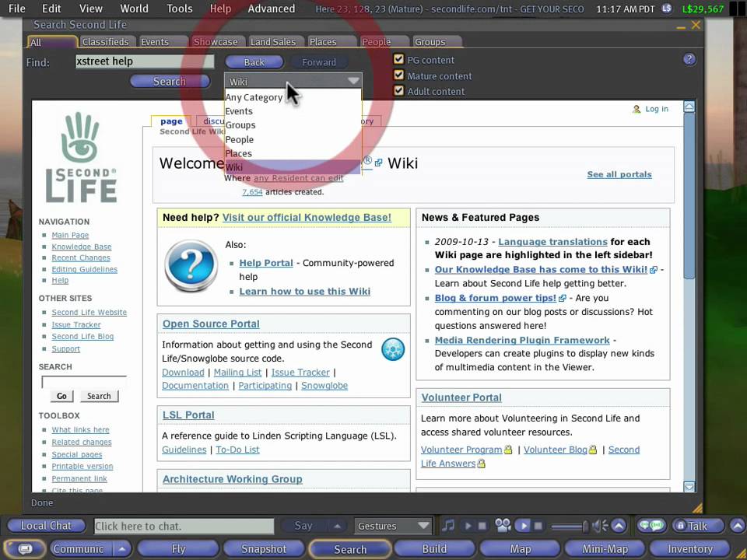Open the Wiki category dropdown arrow
747x560 pixels.
click(353, 81)
